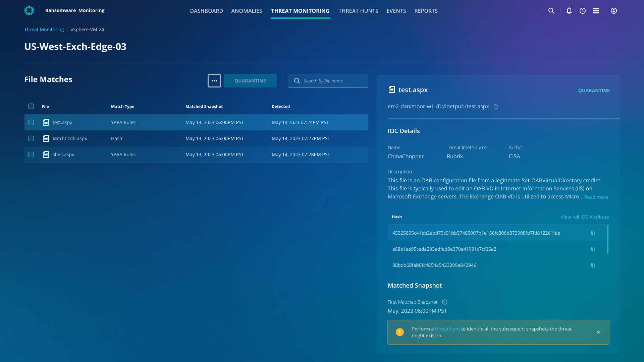Click the ChinaChopper IOC name
Screen dimensions: 644x362
(406, 156)
